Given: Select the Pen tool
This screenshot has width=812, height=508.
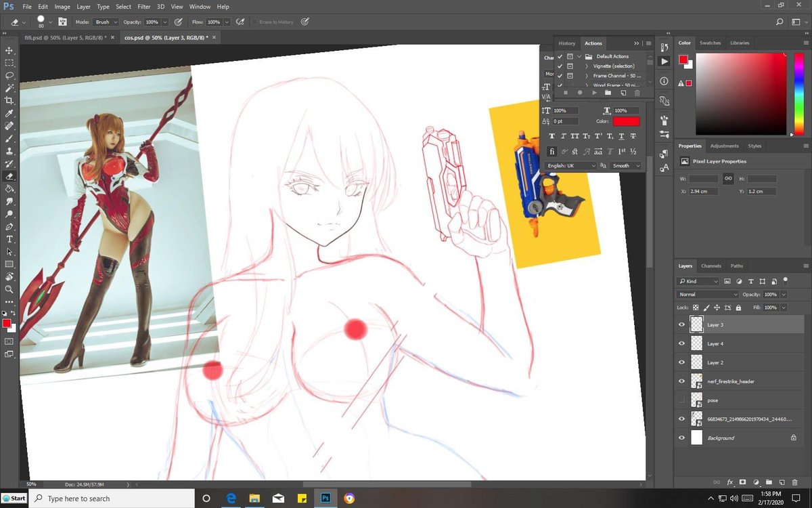Looking at the screenshot, I should pos(9,227).
